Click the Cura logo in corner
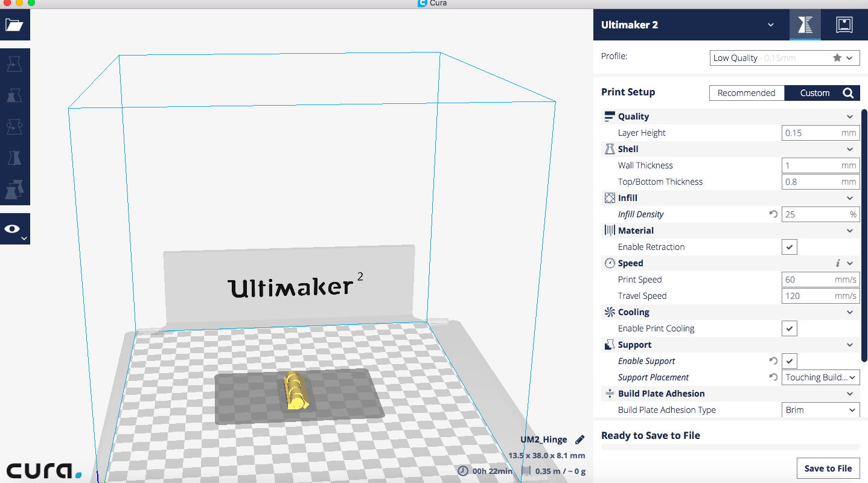This screenshot has width=868, height=483. pos(43,470)
